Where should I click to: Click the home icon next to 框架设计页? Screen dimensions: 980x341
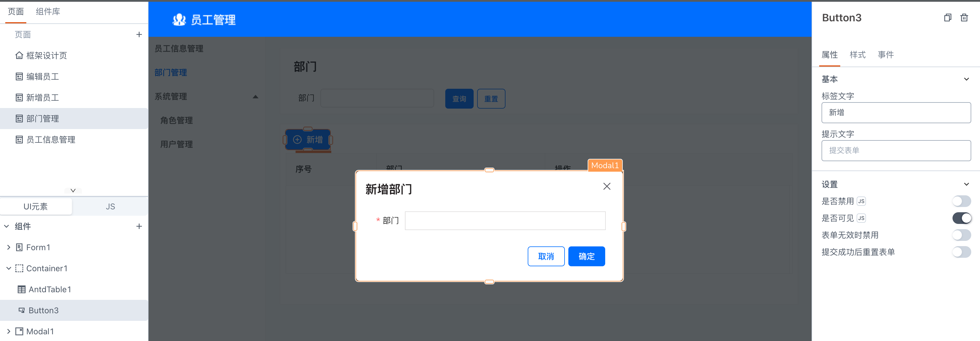[19, 55]
